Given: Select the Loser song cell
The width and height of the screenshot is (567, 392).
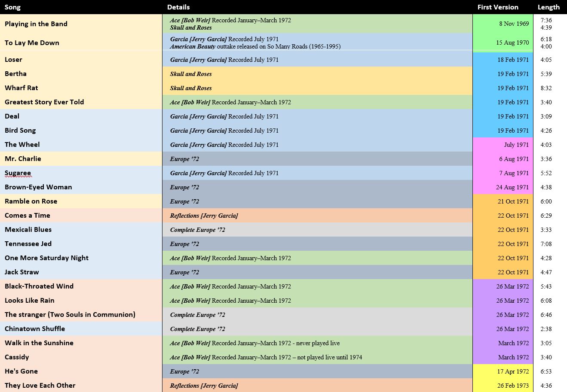Looking at the screenshot, I should [81, 59].
